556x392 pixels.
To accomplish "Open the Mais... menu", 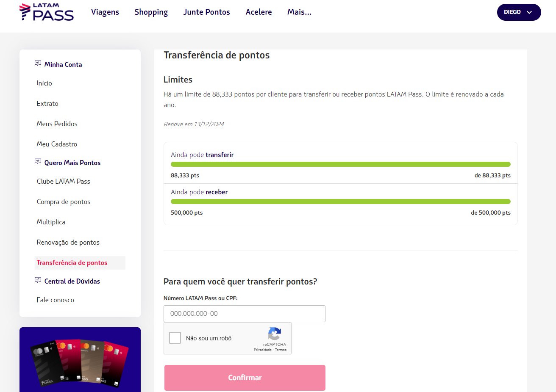I will point(299,12).
